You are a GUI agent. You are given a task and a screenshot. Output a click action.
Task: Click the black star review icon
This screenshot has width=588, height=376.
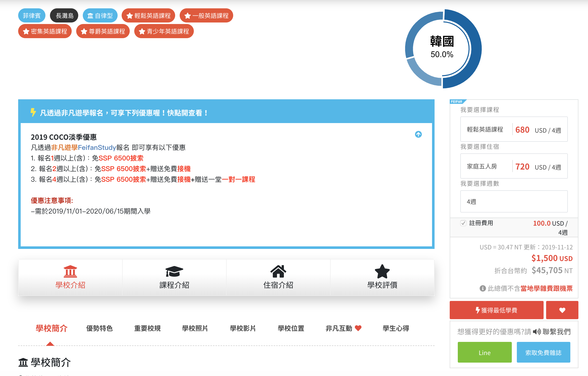[x=382, y=271]
